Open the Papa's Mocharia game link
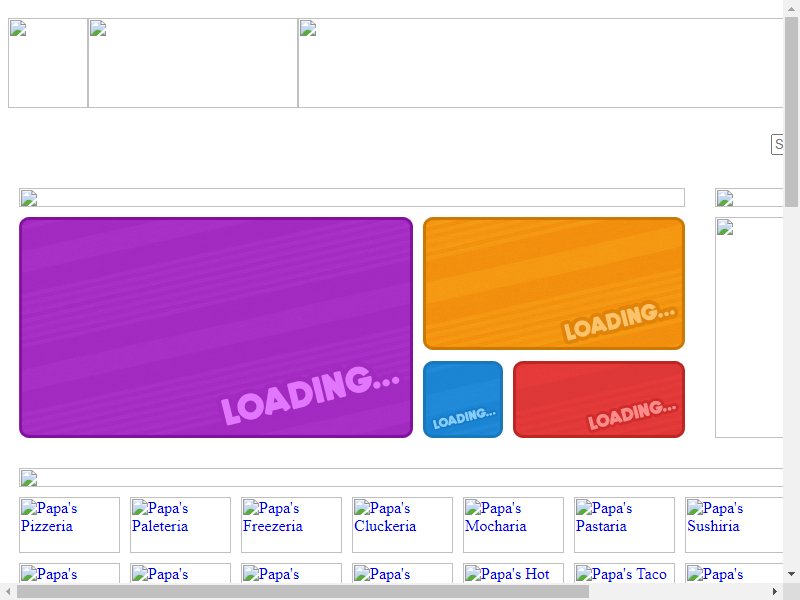The height and width of the screenshot is (600, 800). pos(513,525)
